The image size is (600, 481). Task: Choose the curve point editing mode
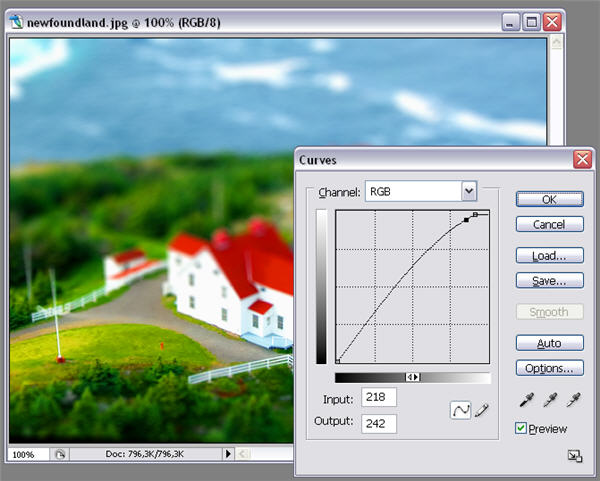click(461, 410)
